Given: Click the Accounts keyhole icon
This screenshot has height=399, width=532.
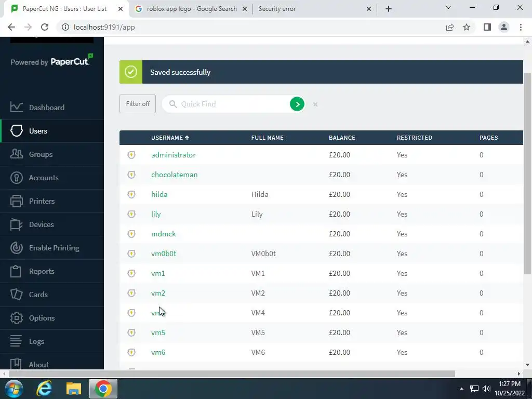Looking at the screenshot, I should pos(16,178).
